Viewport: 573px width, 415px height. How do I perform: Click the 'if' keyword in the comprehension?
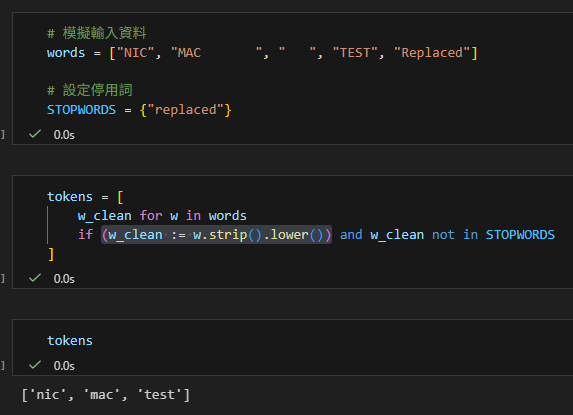[86, 235]
